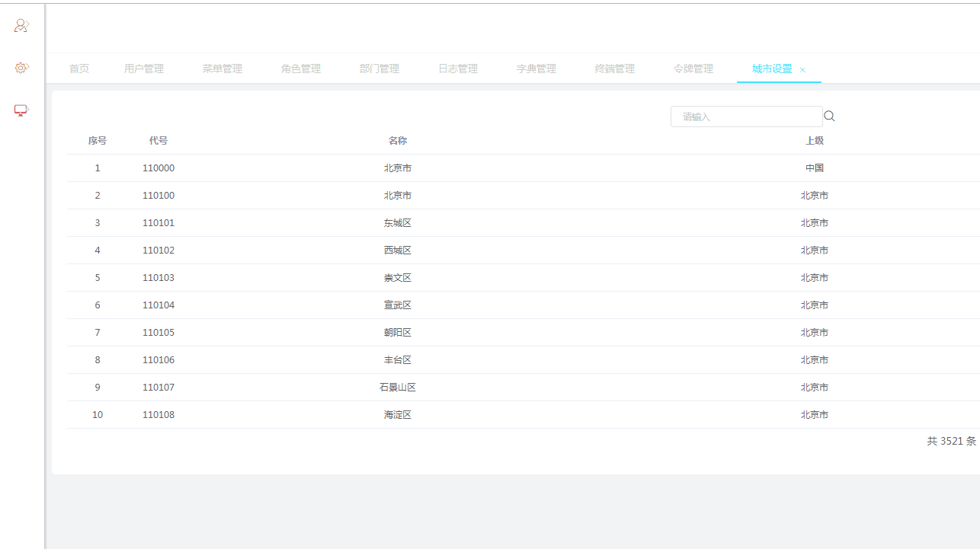Select code cell 110105
This screenshot has height=549, width=980.
click(x=159, y=333)
